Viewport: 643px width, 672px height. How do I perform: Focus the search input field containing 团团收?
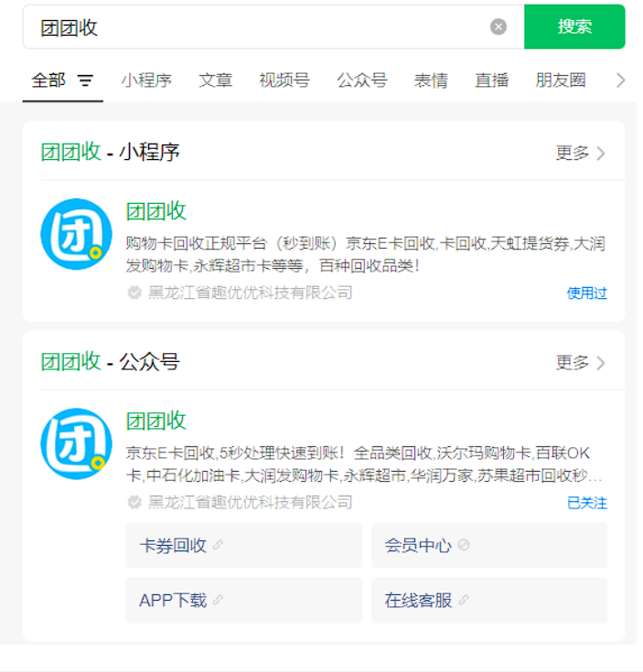click(x=273, y=27)
